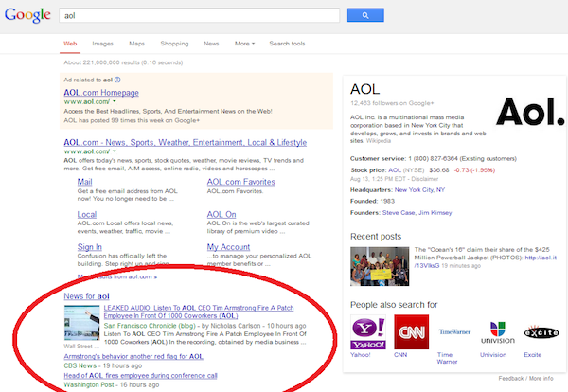
Task: Open the Local sitelink
Action: 87,215
